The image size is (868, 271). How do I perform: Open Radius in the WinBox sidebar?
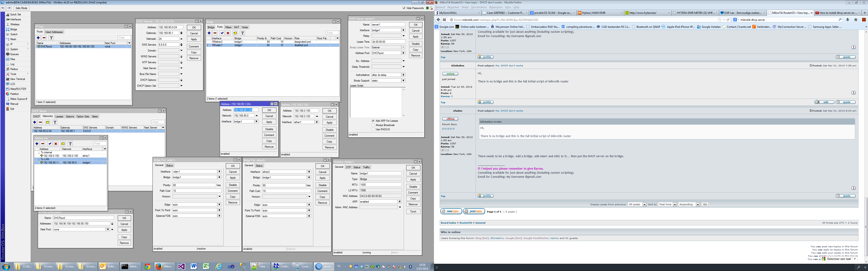click(14, 69)
